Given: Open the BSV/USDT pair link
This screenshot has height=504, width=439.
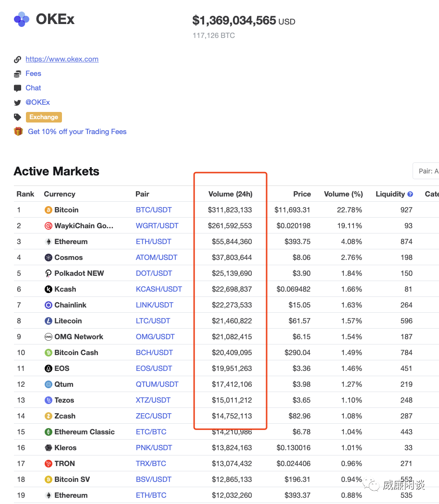Looking at the screenshot, I should click(x=154, y=479).
